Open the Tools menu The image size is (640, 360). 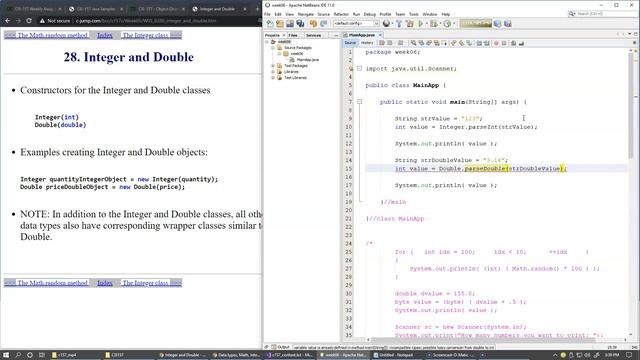pos(414,14)
